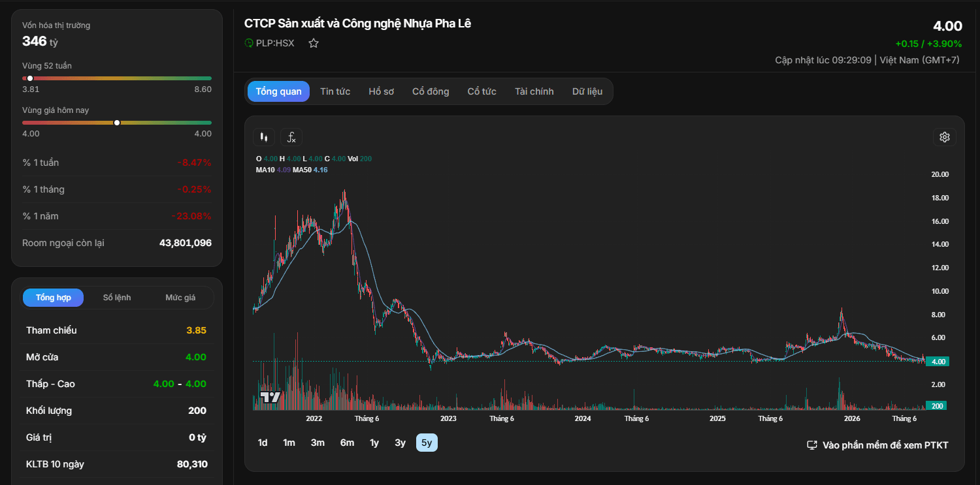Screen dimensions: 980x485
Task: Switch to the Mức giá tab
Action: (180, 298)
